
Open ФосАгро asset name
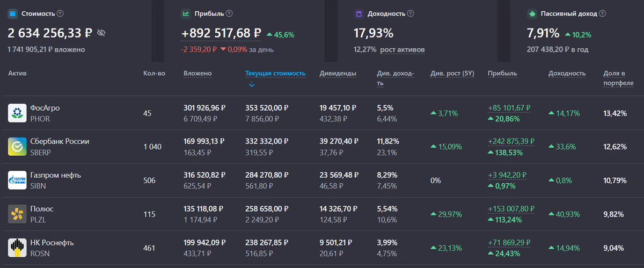(45, 107)
